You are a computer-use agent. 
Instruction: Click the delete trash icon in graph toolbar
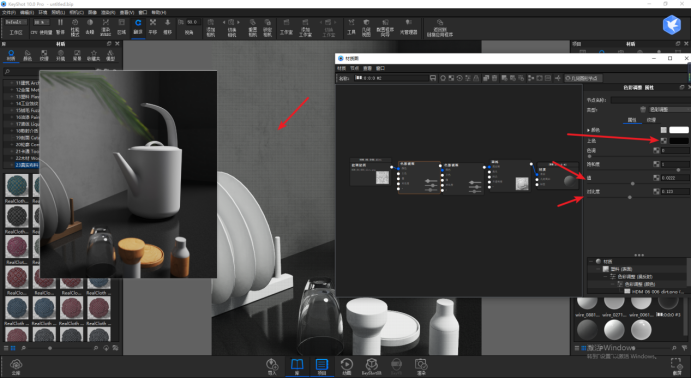495,78
